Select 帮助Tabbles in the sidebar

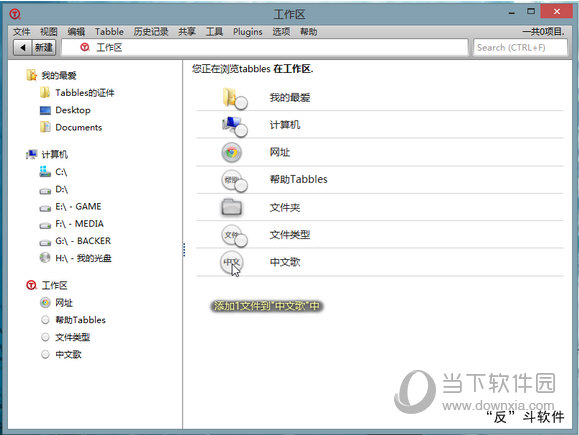point(80,320)
